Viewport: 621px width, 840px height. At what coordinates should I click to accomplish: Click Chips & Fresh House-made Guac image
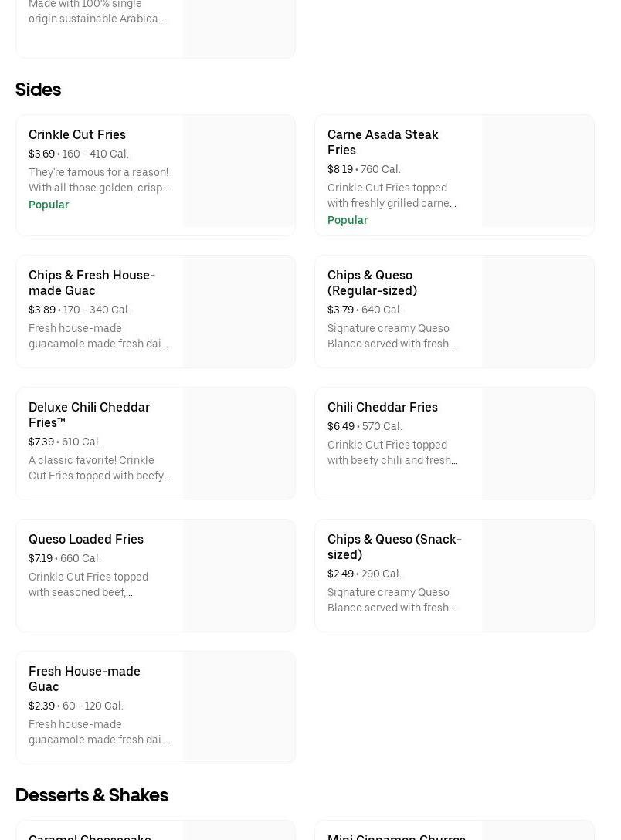tap(239, 312)
